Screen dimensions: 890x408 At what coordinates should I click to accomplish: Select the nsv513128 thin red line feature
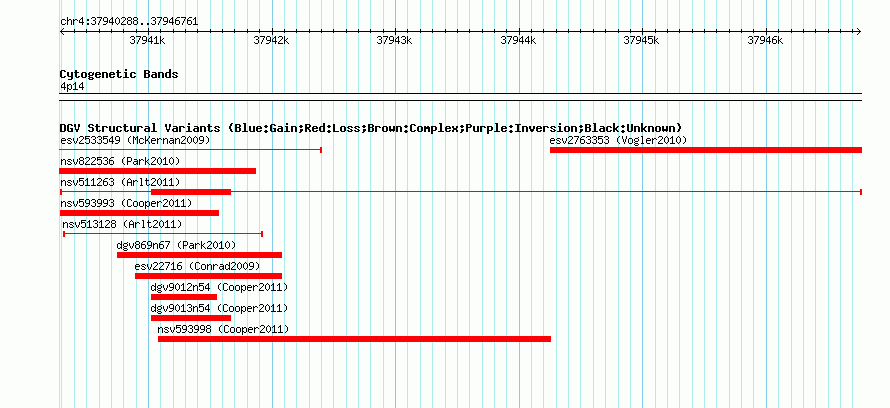[163, 234]
